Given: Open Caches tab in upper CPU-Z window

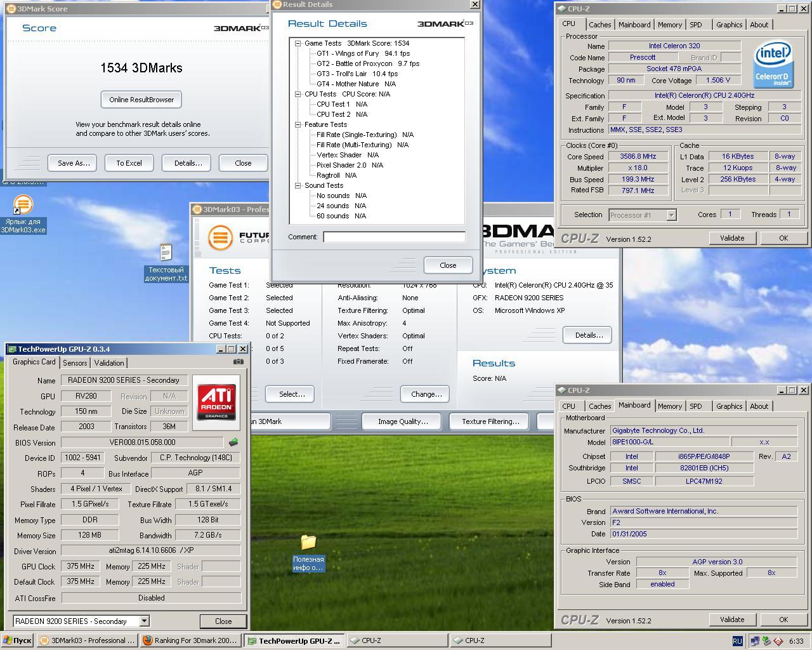Looking at the screenshot, I should coord(599,25).
